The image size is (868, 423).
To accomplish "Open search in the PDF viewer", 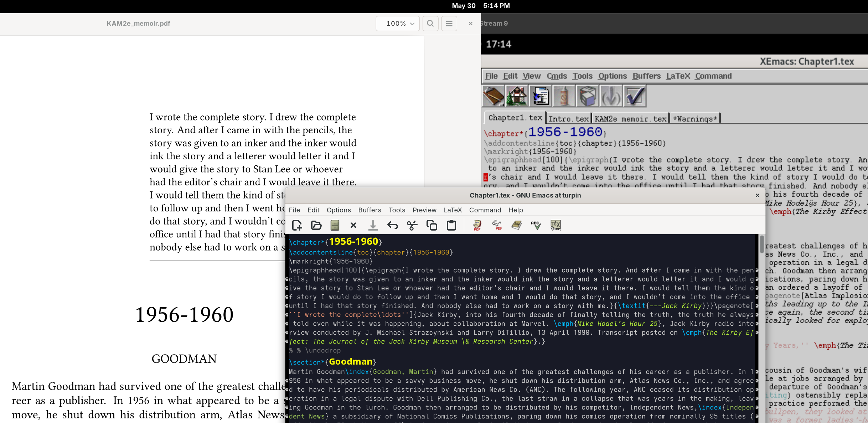I will click(430, 24).
